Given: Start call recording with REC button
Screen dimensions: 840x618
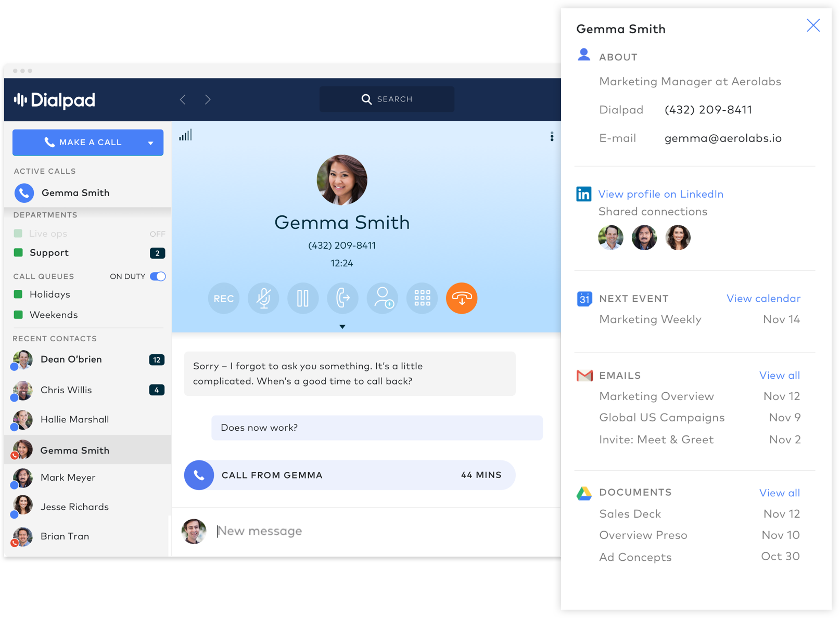Looking at the screenshot, I should [224, 298].
